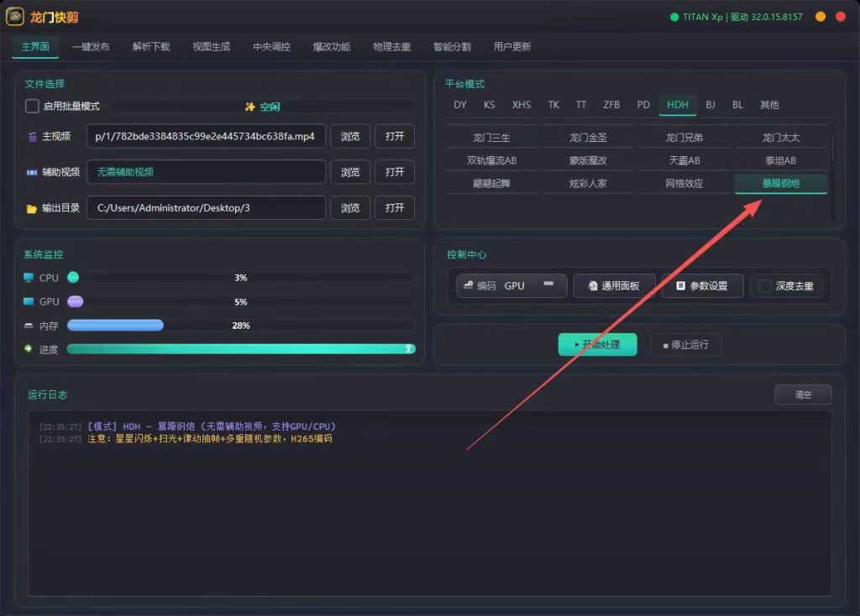Toggle the 深度去重 checkbox
The image size is (860, 616).
point(764,285)
